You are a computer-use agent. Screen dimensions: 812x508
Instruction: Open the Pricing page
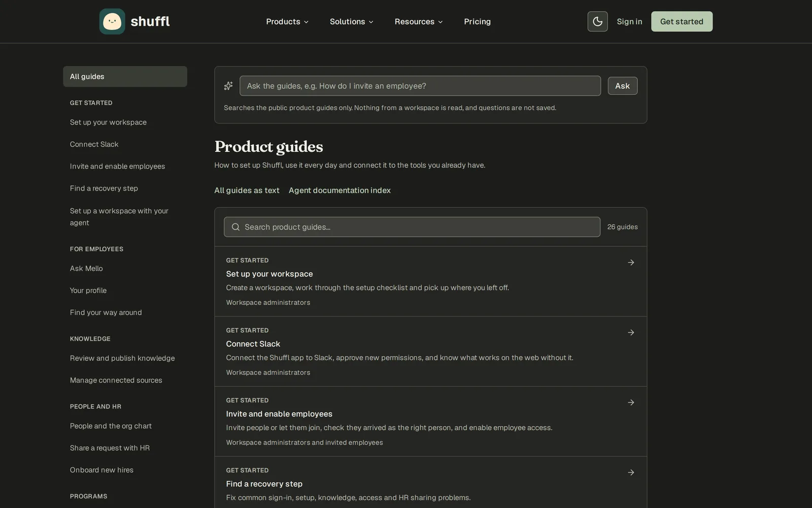pos(477,21)
